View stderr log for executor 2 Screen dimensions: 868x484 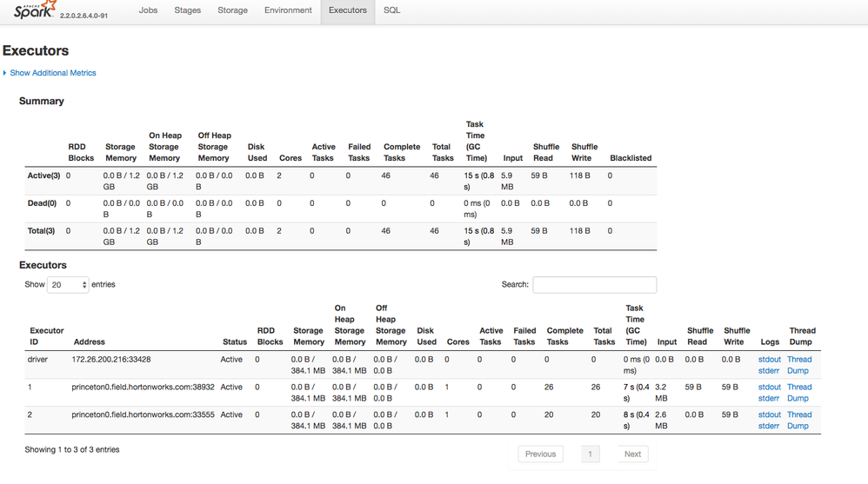pos(769,426)
